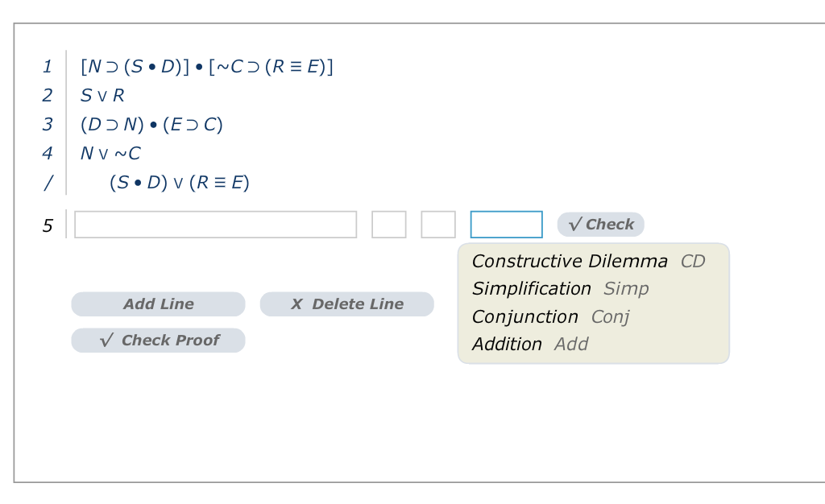Click the conclusion line marked with slash
The image size is (825, 504).
pyautogui.click(x=177, y=183)
